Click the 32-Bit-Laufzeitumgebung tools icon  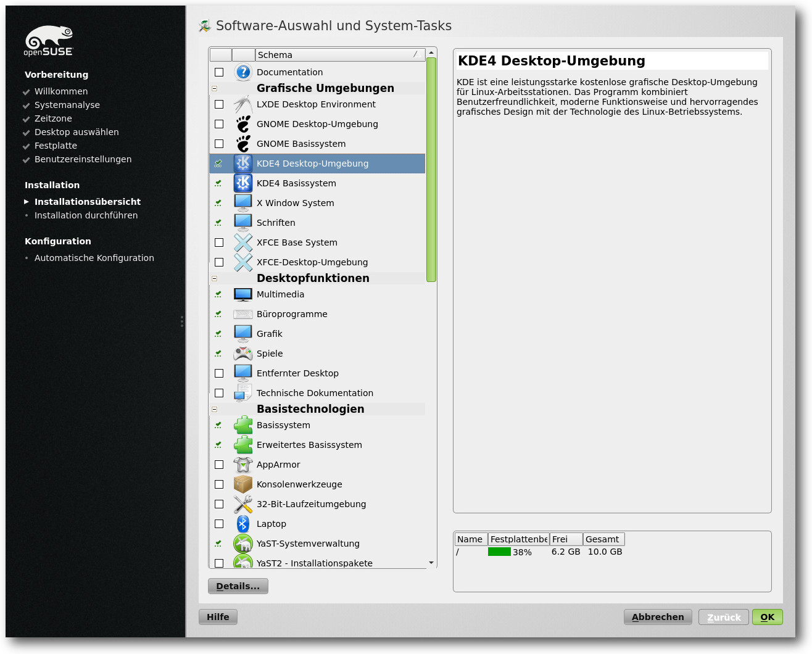click(243, 504)
